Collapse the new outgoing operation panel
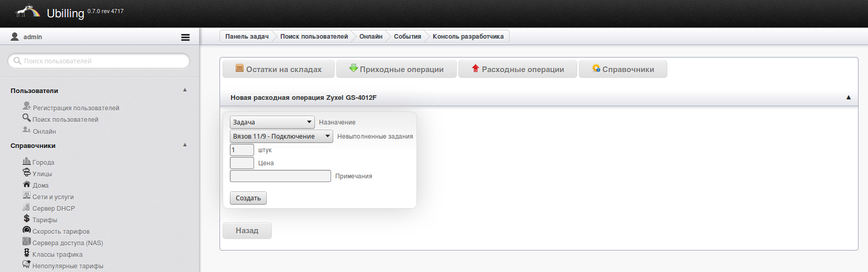This screenshot has width=868, height=272. [848, 97]
